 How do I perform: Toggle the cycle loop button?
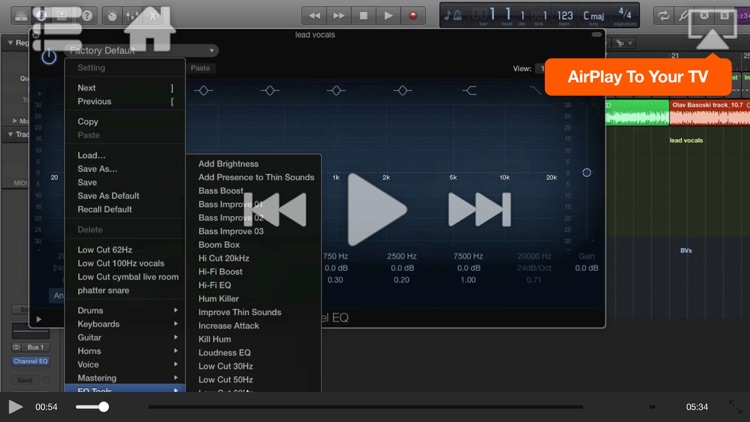pyautogui.click(x=663, y=16)
